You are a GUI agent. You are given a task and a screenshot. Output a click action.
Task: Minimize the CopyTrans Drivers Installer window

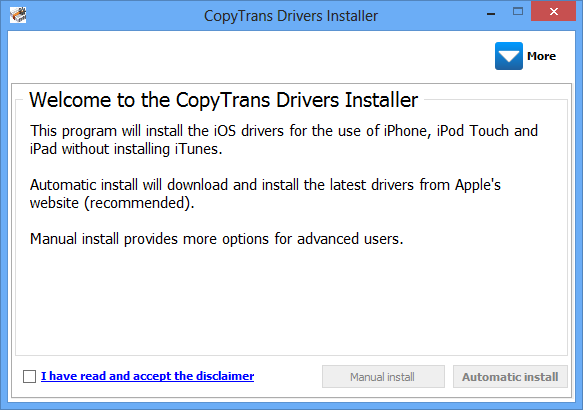(x=491, y=14)
